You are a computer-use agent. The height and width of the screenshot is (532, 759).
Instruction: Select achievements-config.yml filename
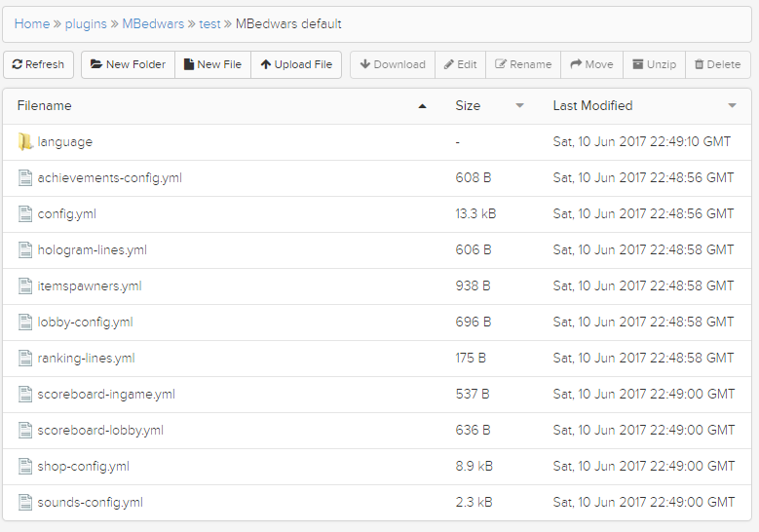click(110, 177)
